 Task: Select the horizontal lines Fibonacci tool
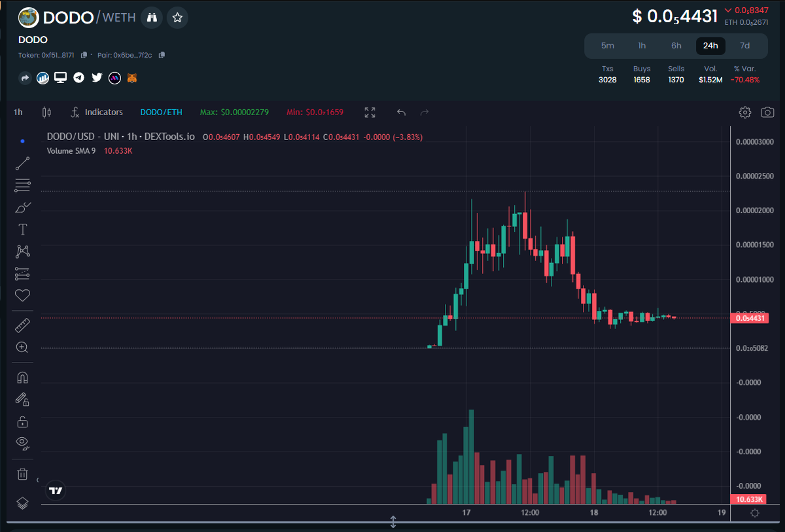[22, 185]
